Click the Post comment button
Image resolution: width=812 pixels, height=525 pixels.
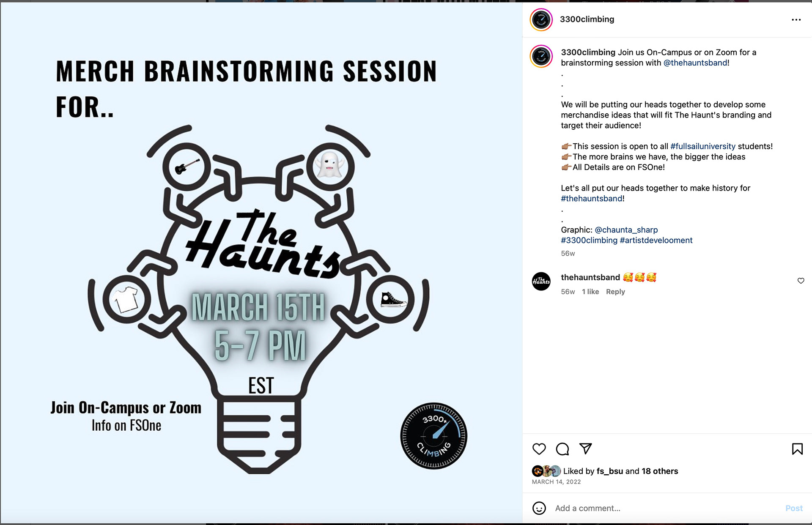(x=794, y=508)
